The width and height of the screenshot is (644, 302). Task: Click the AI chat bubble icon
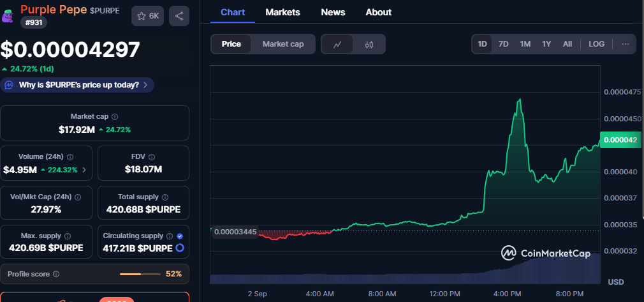pos(9,85)
